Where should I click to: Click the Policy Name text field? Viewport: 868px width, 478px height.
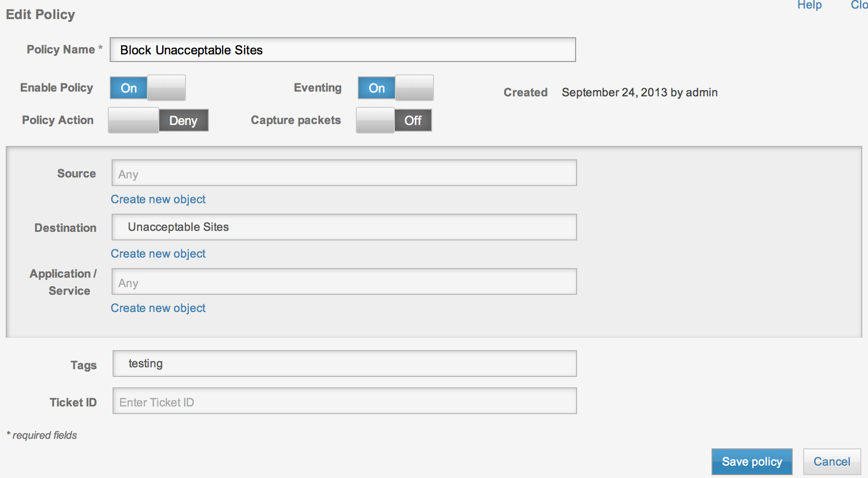tap(342, 50)
